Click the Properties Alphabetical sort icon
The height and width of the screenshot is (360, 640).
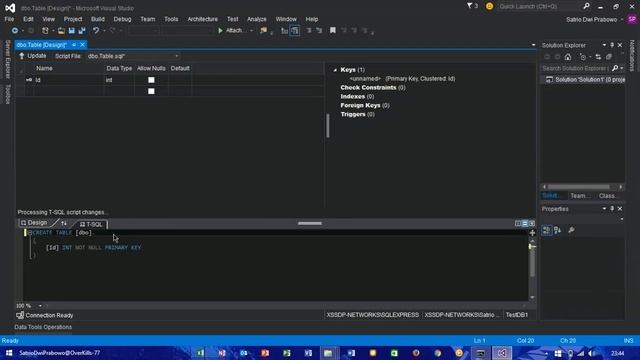point(558,230)
